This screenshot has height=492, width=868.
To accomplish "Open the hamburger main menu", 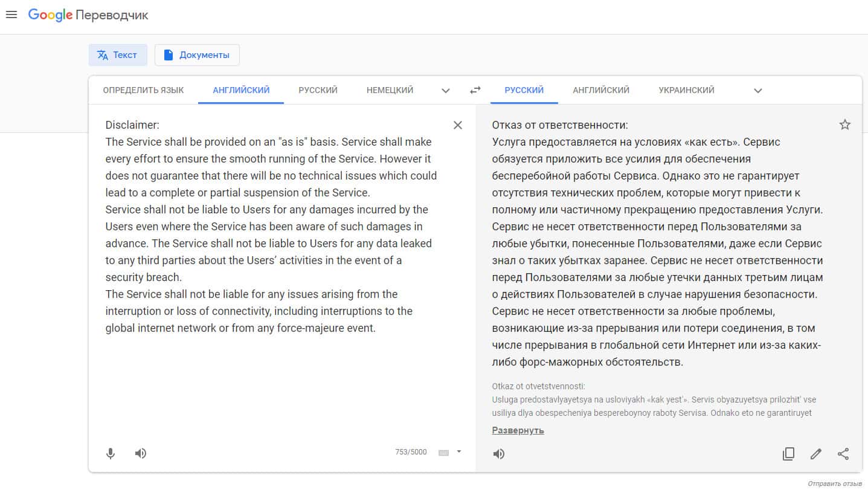I will click(11, 15).
